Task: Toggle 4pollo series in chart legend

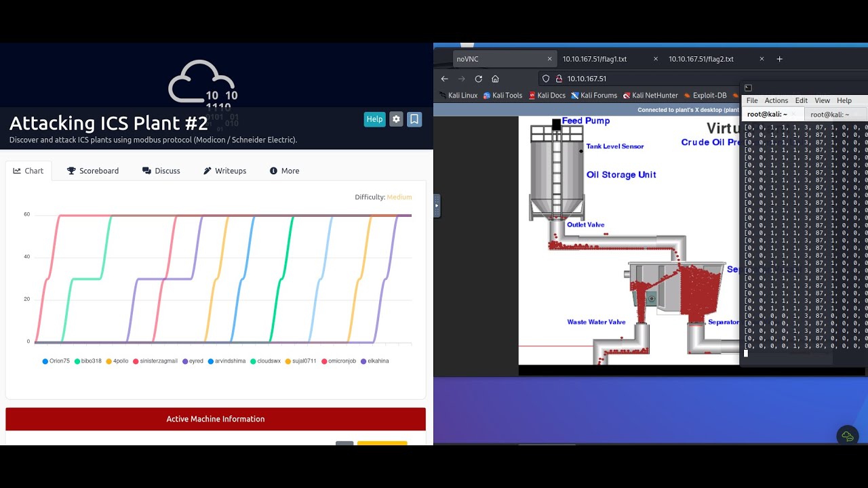Action: 117,361
